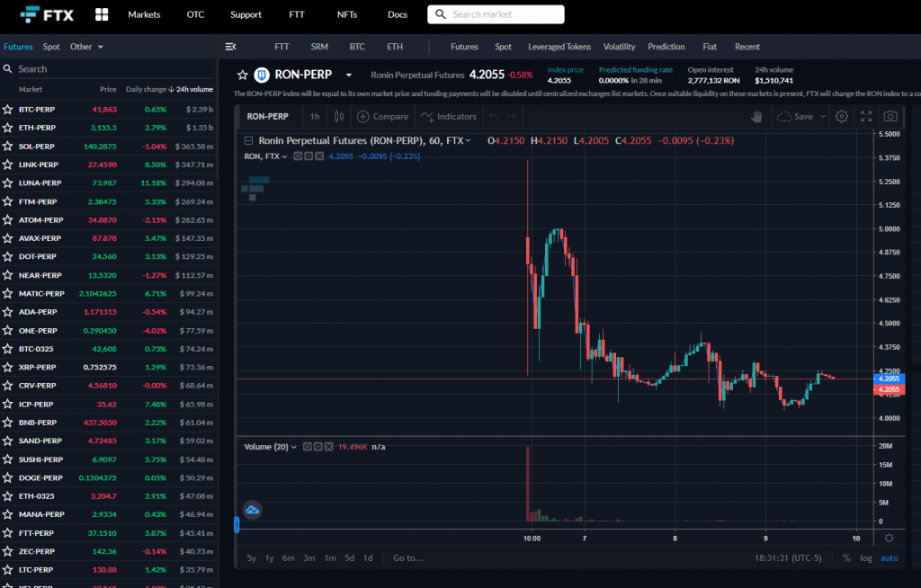
Task: Open the RON-PERP symbol search box
Action: [268, 116]
